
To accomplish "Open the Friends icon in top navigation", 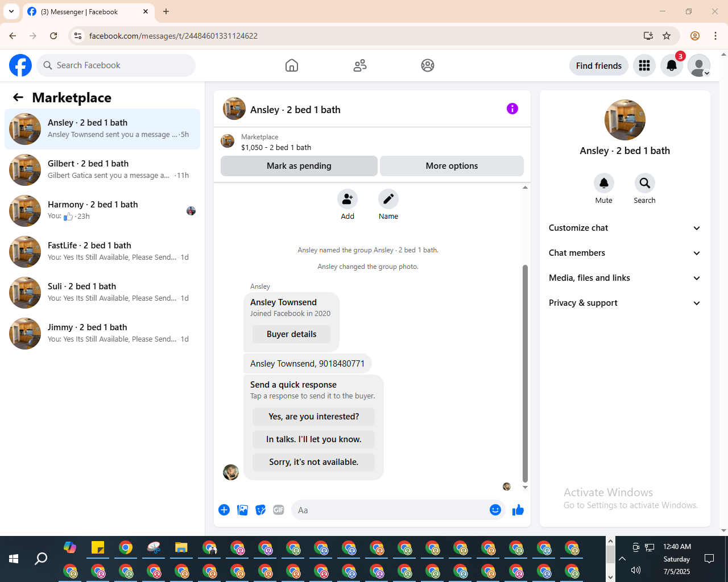I will pos(360,65).
